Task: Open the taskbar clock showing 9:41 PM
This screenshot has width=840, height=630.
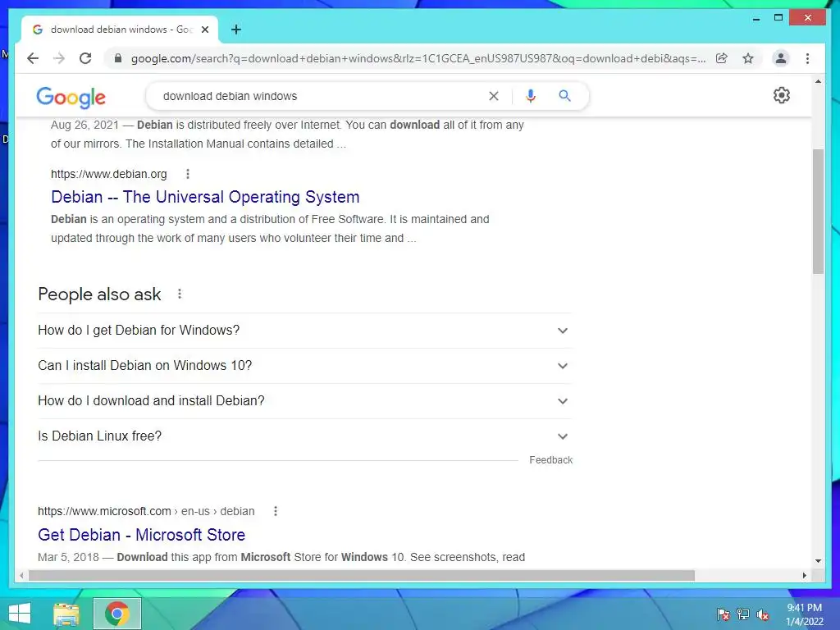Action: [804, 614]
